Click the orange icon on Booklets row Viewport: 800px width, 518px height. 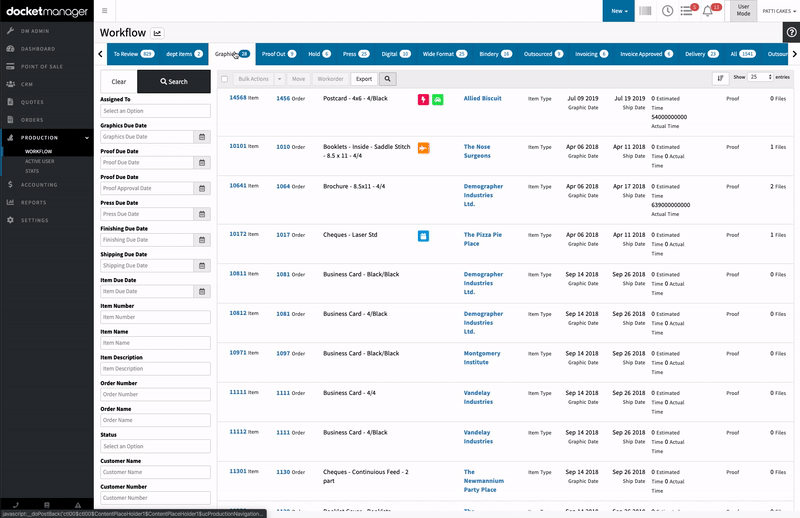click(423, 148)
